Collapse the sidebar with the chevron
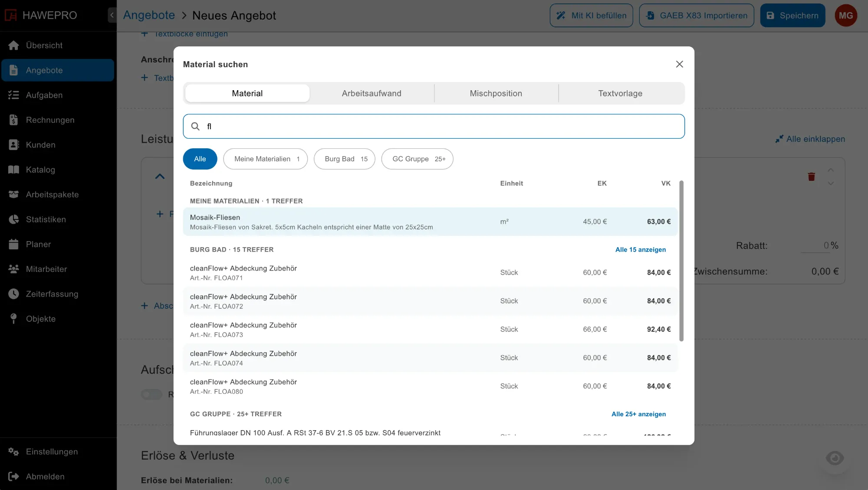 [112, 15]
